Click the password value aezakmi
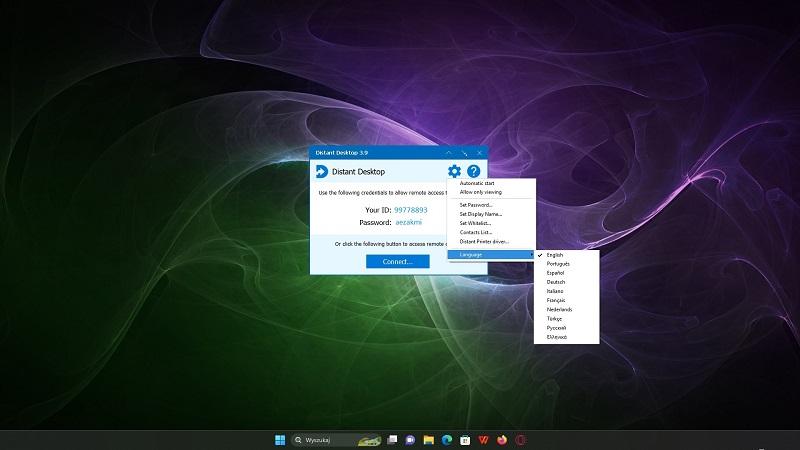This screenshot has width=800, height=450. (409, 222)
